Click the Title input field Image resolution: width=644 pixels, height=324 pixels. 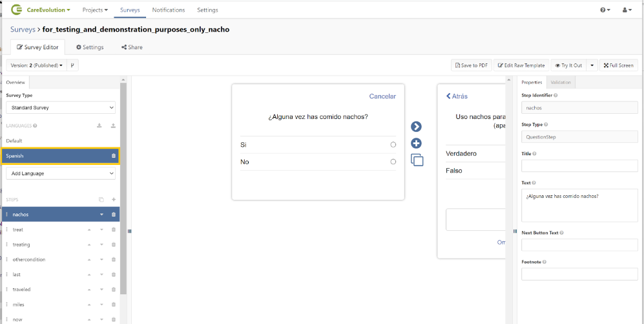579,166
